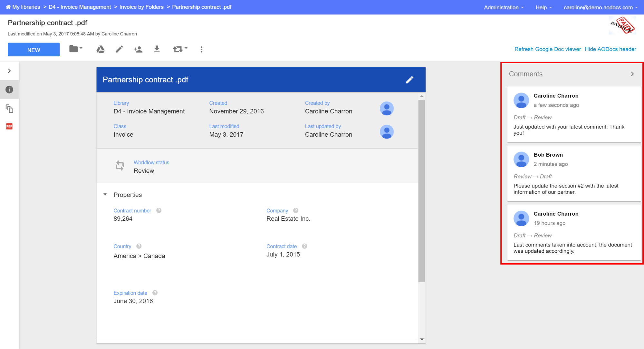This screenshot has width=644, height=349.
Task: Click the workflow status cycle icon
Action: click(120, 166)
